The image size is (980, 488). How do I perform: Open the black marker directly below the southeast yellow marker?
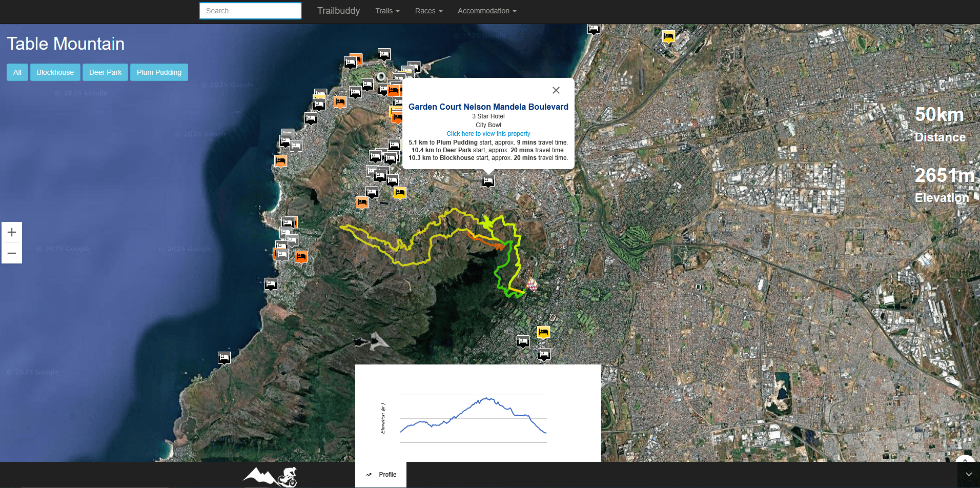pos(544,354)
